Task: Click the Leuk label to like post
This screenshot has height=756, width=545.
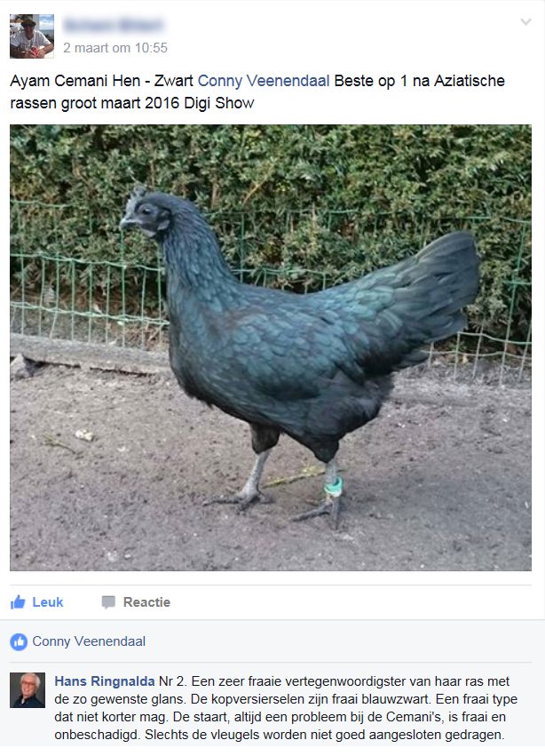Action: click(48, 602)
